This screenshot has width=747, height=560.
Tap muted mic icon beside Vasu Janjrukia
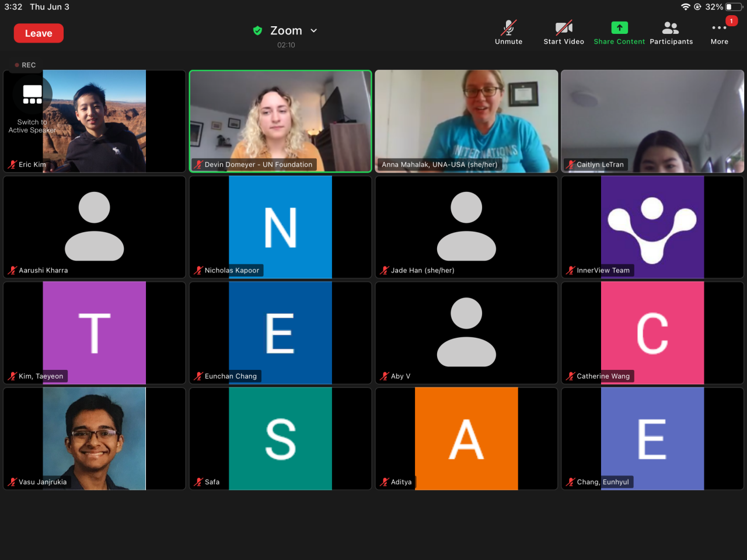[x=12, y=482]
